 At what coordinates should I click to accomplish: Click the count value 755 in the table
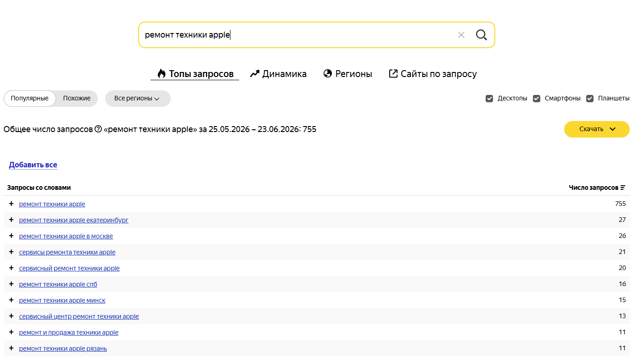(621, 204)
